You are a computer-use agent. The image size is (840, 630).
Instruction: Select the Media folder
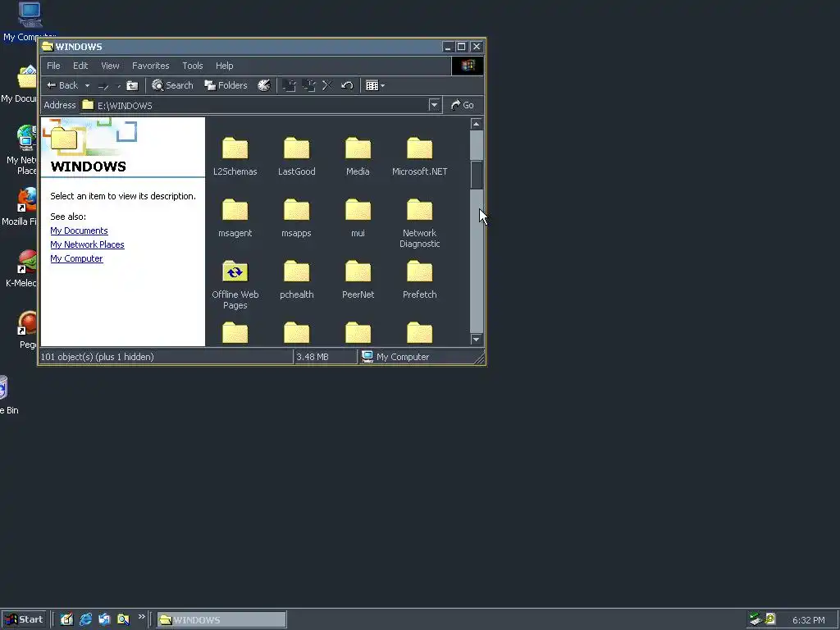pos(358,156)
